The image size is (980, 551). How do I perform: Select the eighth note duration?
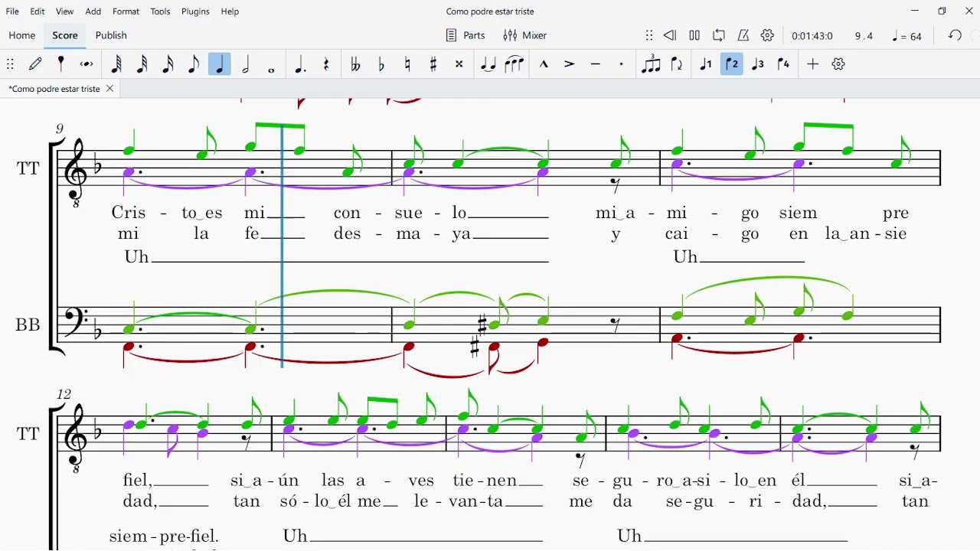click(194, 65)
